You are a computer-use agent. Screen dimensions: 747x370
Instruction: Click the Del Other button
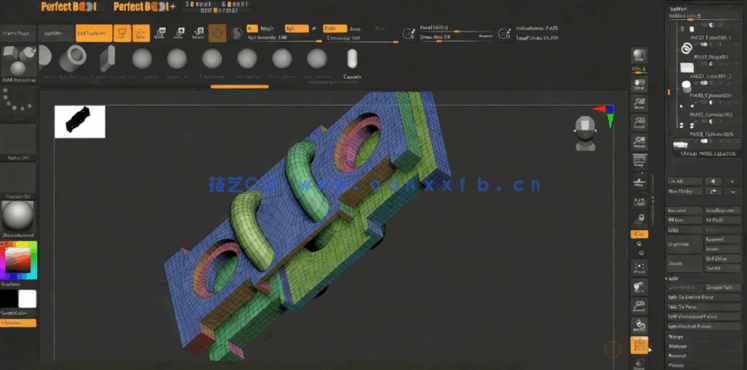[723, 259]
